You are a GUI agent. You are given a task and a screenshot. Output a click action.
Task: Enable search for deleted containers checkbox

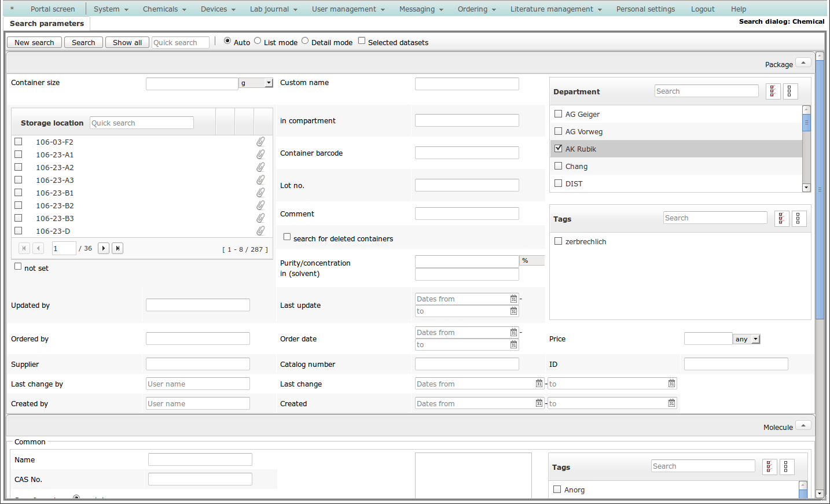coord(287,237)
